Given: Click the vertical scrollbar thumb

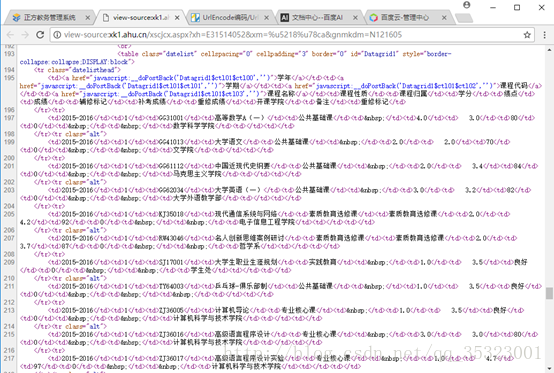Looking at the screenshot, I should click(549, 293).
